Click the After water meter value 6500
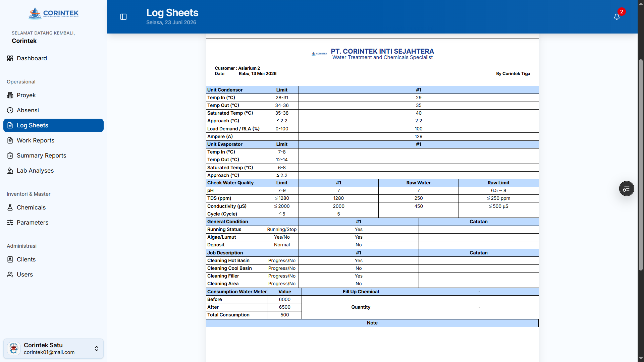 (x=285, y=307)
